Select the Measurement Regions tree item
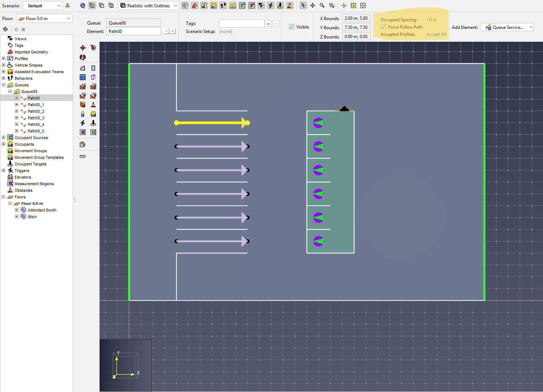Viewport: 543px width, 392px height. [x=34, y=184]
